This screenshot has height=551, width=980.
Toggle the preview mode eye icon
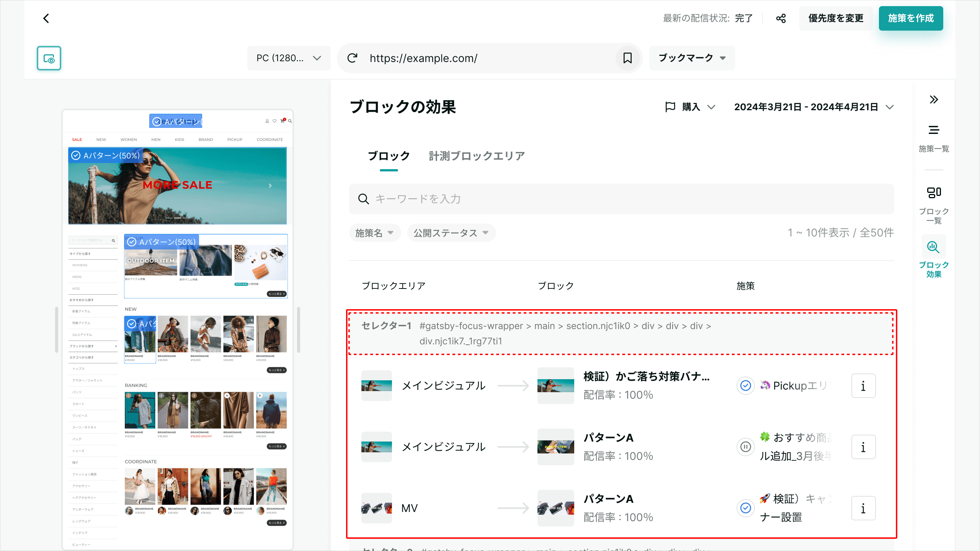49,59
